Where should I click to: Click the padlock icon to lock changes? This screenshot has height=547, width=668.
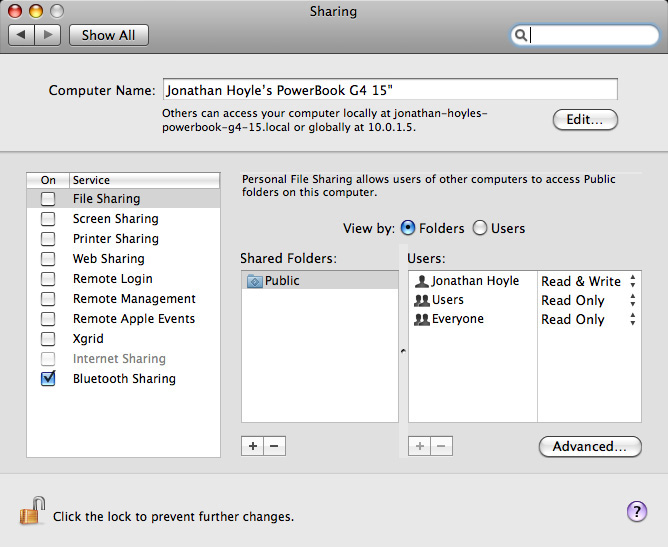click(x=32, y=511)
